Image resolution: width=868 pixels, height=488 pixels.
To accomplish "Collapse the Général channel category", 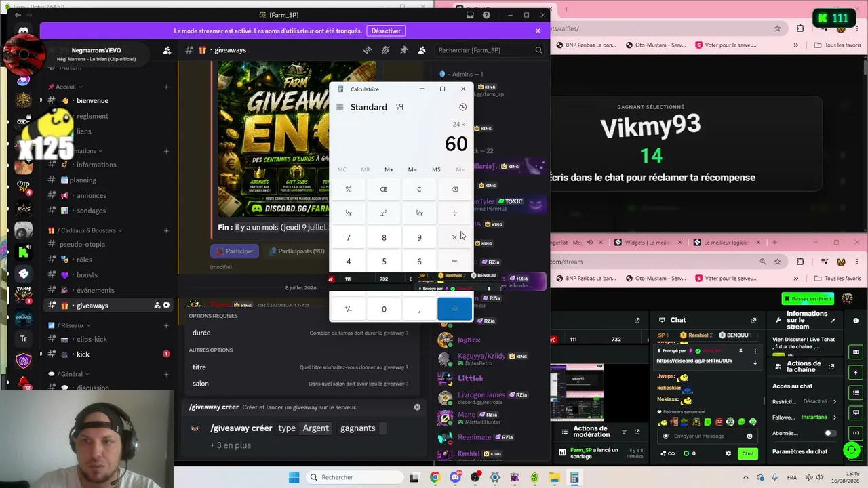I will (68, 374).
